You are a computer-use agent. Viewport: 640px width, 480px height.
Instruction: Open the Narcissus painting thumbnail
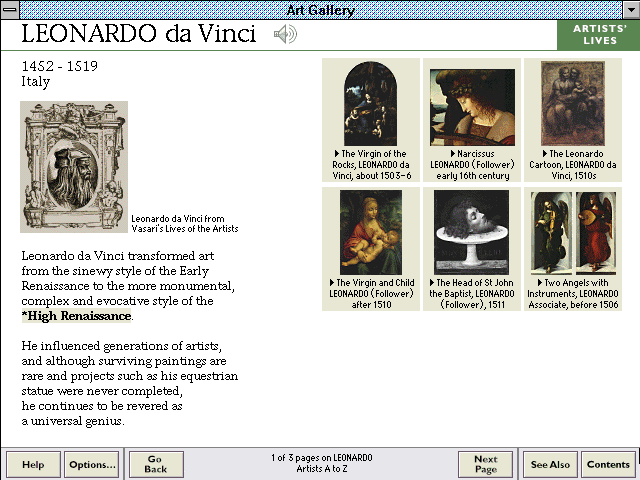click(472, 107)
